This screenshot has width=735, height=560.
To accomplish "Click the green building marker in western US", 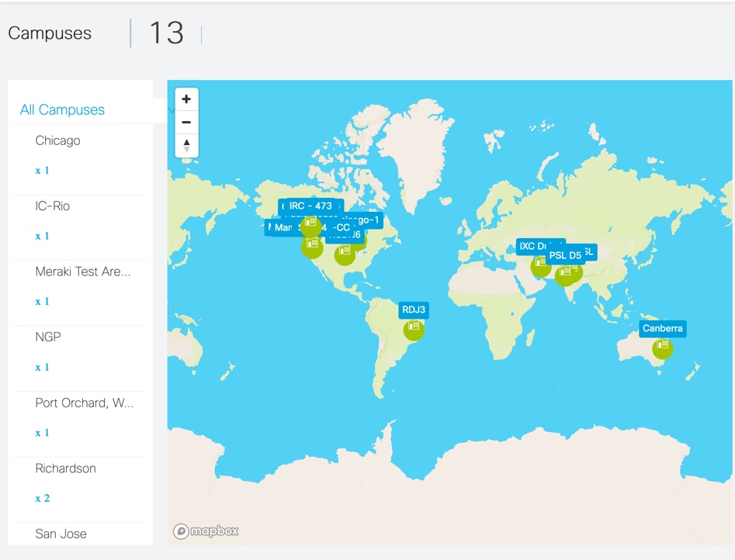I will click(311, 247).
